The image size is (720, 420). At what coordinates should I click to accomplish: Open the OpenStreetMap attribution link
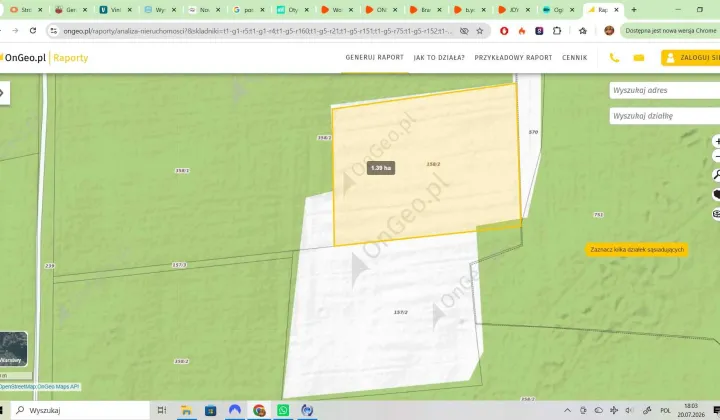17,386
